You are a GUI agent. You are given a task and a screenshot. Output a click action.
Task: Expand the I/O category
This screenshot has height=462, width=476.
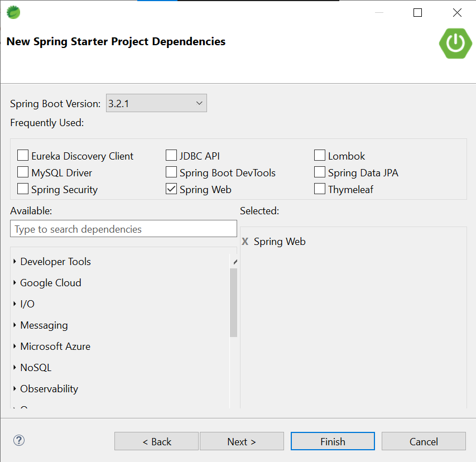[15, 304]
